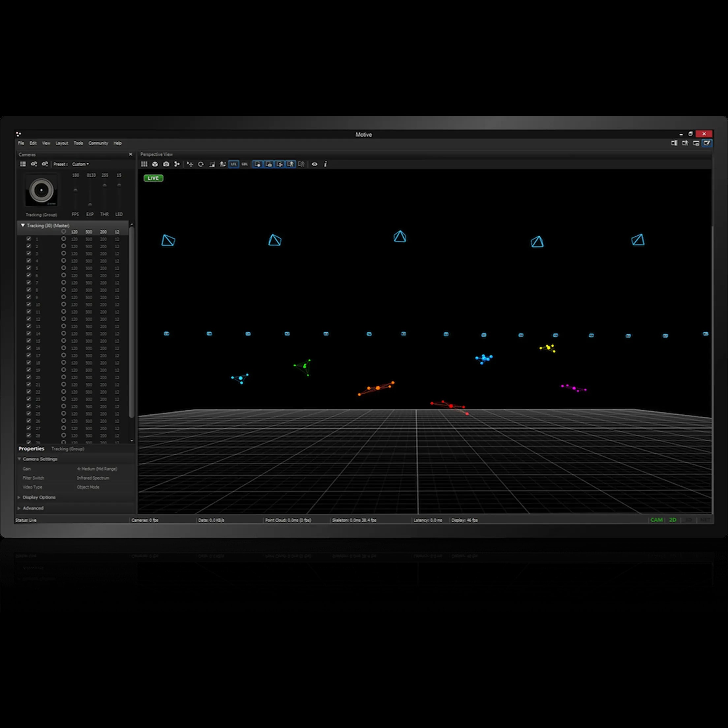Screen dimensions: 728x728
Task: Click the info icon at the end of the viewport toolbar
Action: tap(325, 164)
